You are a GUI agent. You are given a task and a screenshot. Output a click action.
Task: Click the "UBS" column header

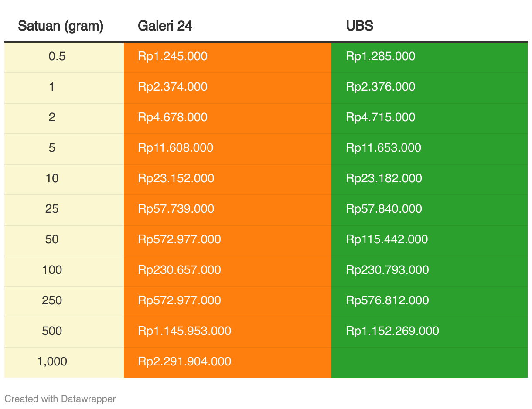(359, 26)
